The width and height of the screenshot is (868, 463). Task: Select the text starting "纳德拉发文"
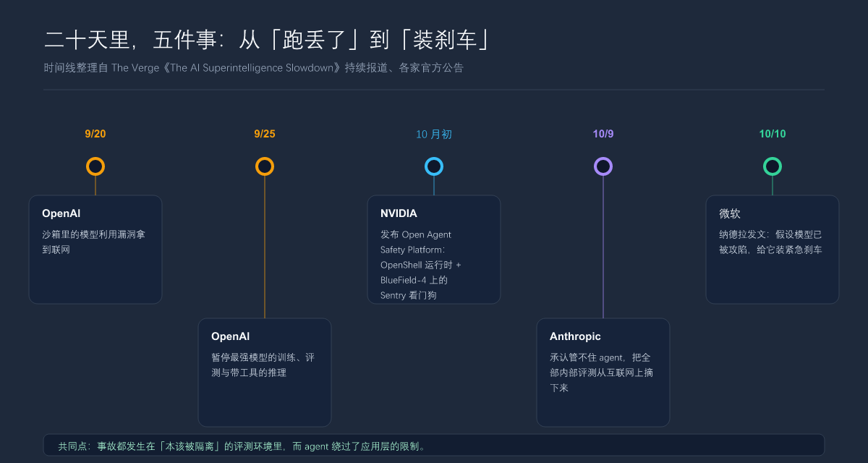click(x=771, y=242)
